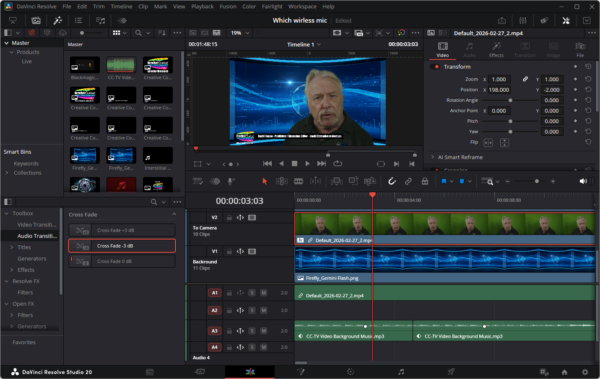Adjust the Pitch slider

pyautogui.click(x=510, y=121)
